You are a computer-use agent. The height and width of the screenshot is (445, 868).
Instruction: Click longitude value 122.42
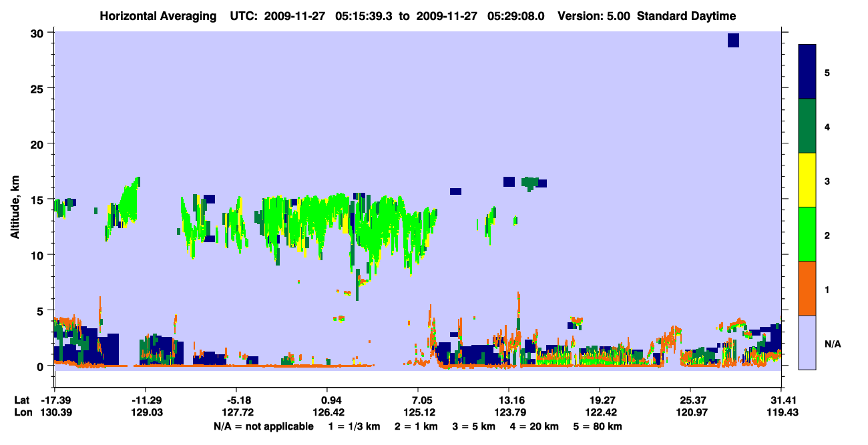pyautogui.click(x=600, y=413)
